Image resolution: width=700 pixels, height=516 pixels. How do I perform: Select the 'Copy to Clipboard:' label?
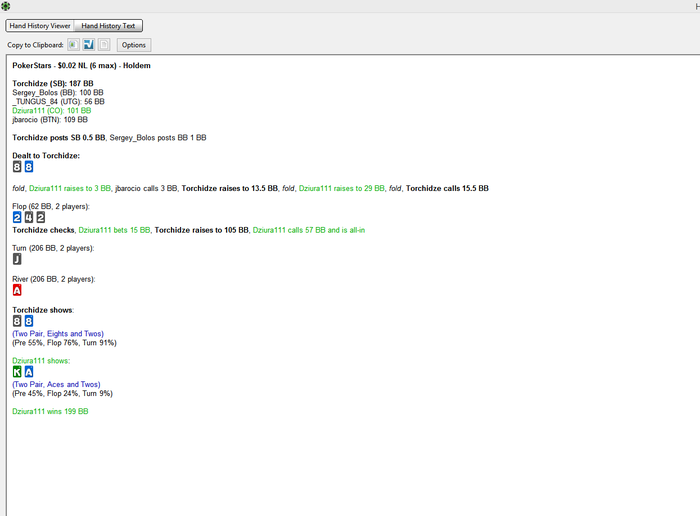click(x=35, y=45)
